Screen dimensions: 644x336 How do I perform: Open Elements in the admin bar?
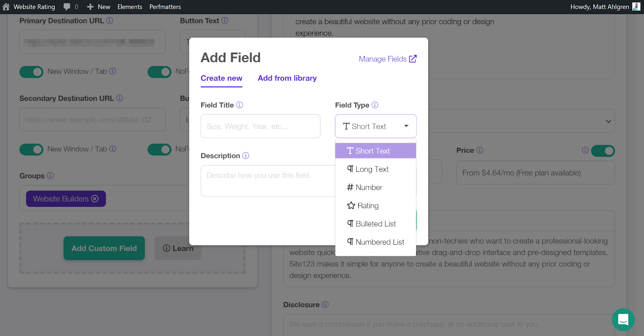(x=130, y=7)
